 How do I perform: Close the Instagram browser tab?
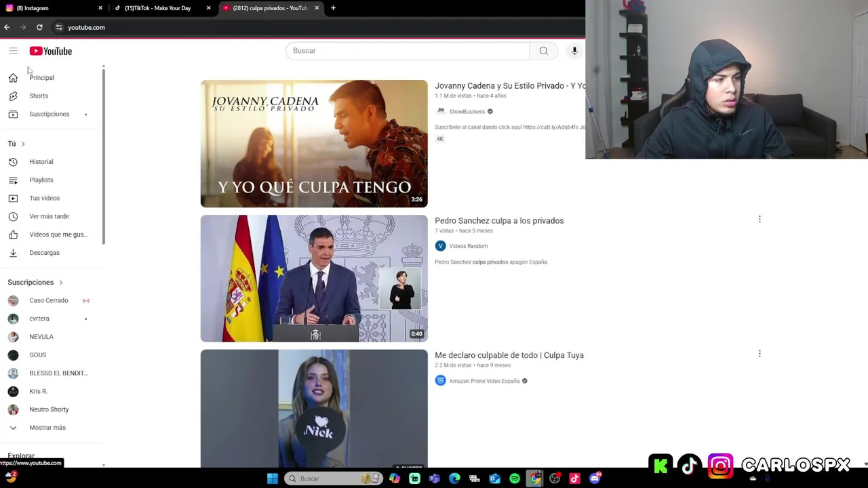pos(100,8)
